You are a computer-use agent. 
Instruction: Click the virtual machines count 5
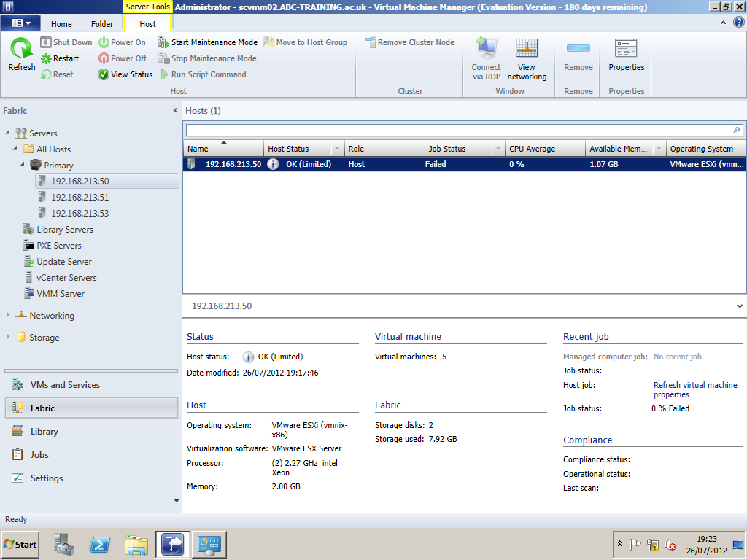coord(444,357)
